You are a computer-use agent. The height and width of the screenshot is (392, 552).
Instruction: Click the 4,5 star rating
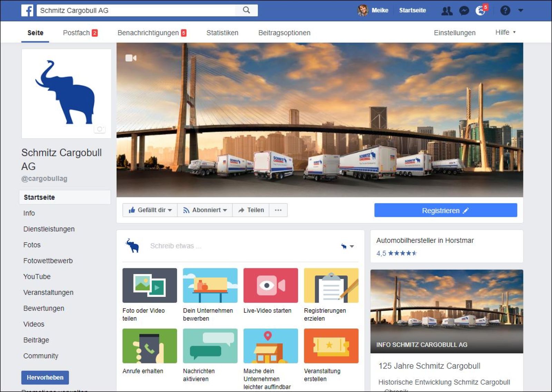point(396,253)
